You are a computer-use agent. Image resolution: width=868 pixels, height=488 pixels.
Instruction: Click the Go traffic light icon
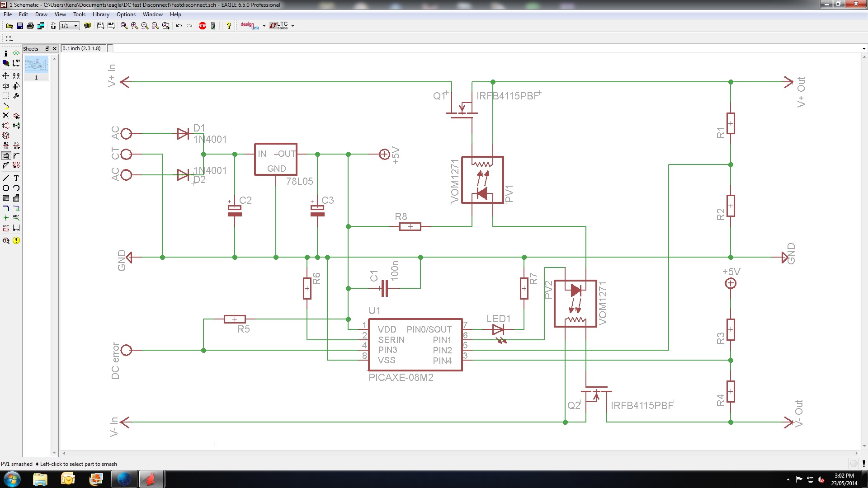[x=213, y=26]
